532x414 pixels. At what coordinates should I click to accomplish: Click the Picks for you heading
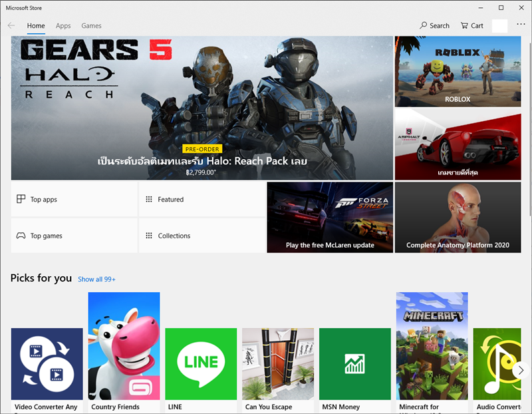tap(41, 278)
